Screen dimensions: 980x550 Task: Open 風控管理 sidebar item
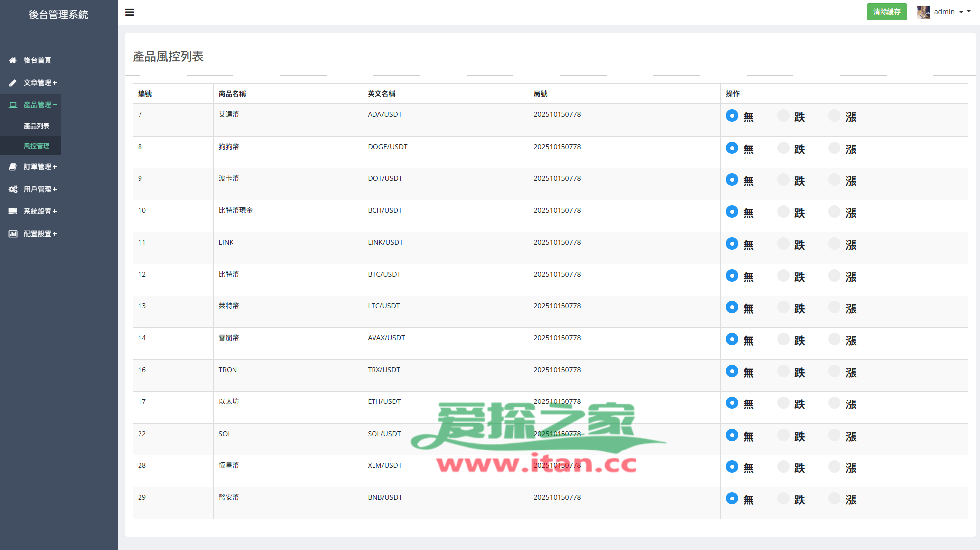click(37, 146)
